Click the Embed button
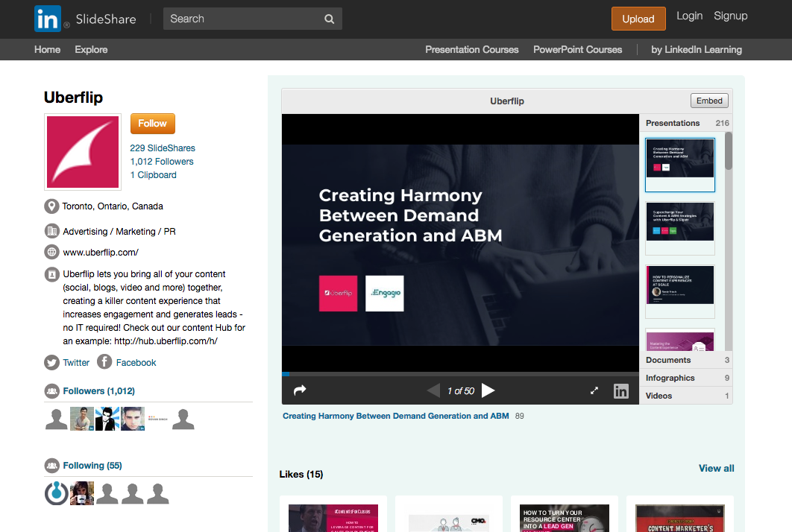This screenshot has height=532, width=792. pos(709,101)
